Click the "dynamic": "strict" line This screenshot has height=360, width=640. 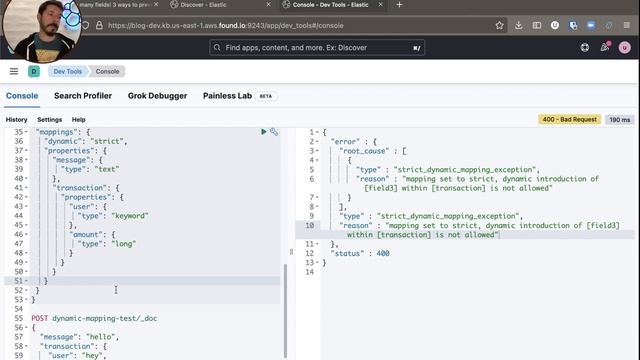(86, 141)
